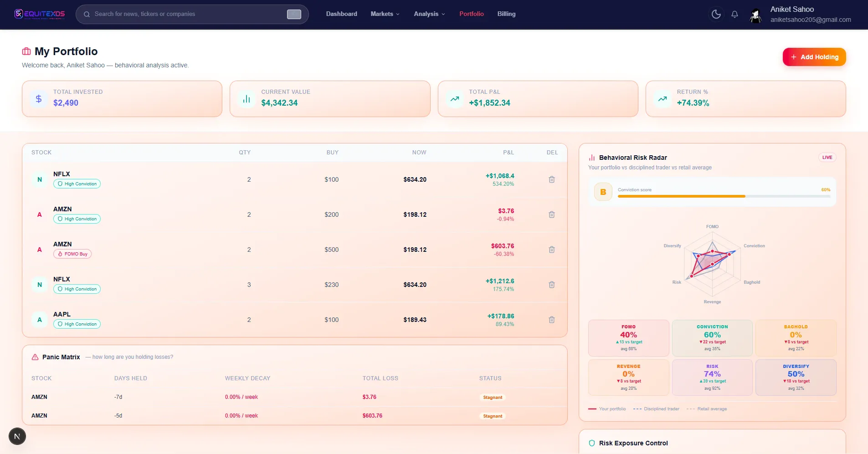The height and width of the screenshot is (454, 868).
Task: Select the Risk 74% metric tile
Action: [712, 377]
